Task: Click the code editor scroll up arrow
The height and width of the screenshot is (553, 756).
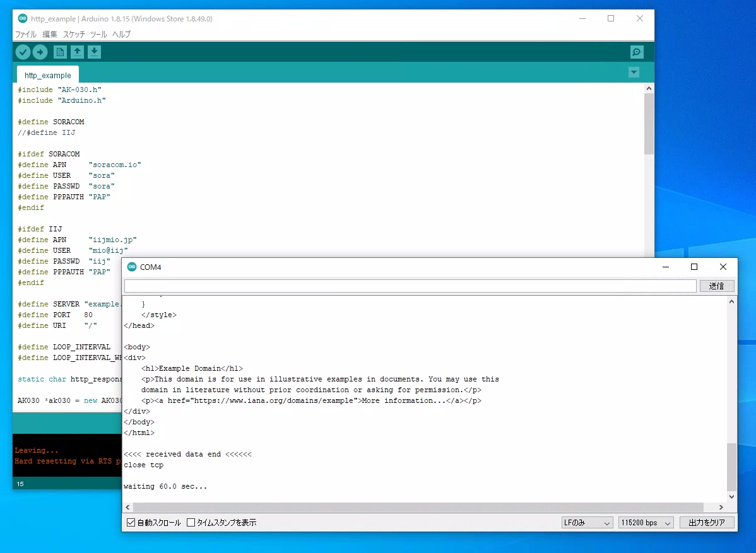Action: click(649, 88)
